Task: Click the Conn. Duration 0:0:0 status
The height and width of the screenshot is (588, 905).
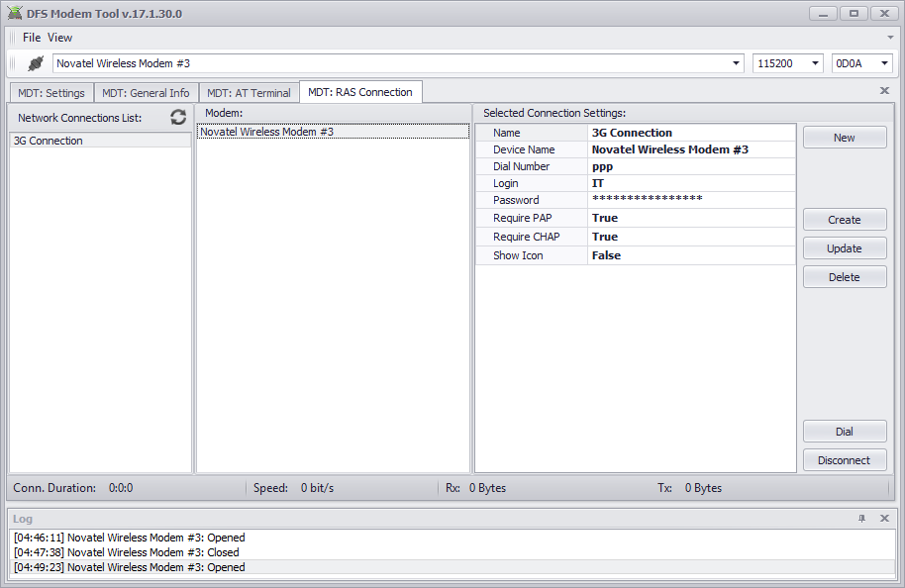Action: [x=72, y=488]
